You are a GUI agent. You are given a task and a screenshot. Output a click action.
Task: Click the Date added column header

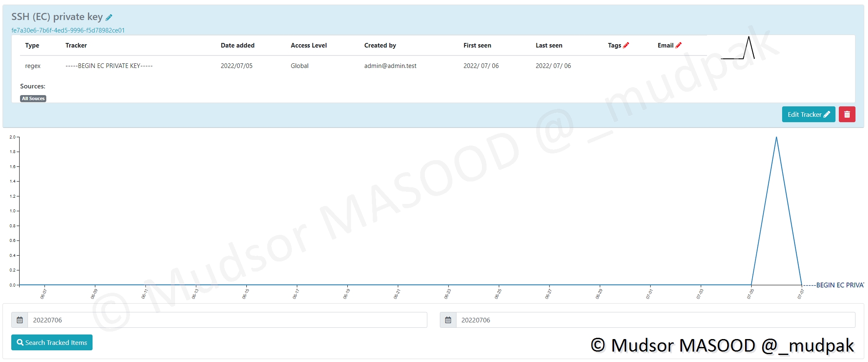(238, 45)
